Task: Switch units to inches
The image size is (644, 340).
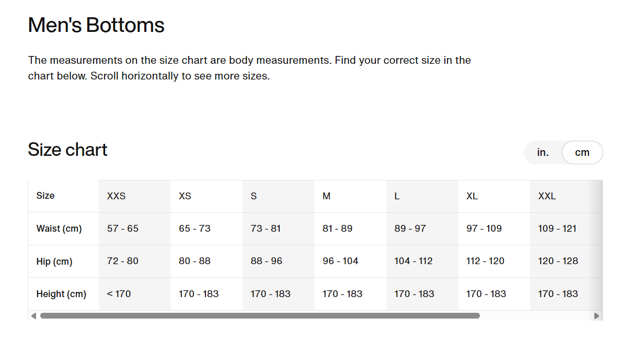Action: 543,152
